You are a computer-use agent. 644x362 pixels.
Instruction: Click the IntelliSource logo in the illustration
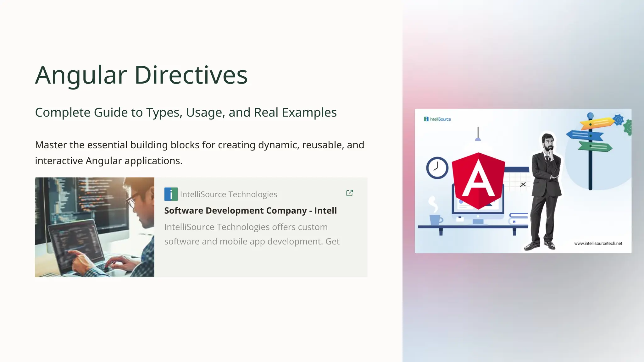click(x=437, y=119)
